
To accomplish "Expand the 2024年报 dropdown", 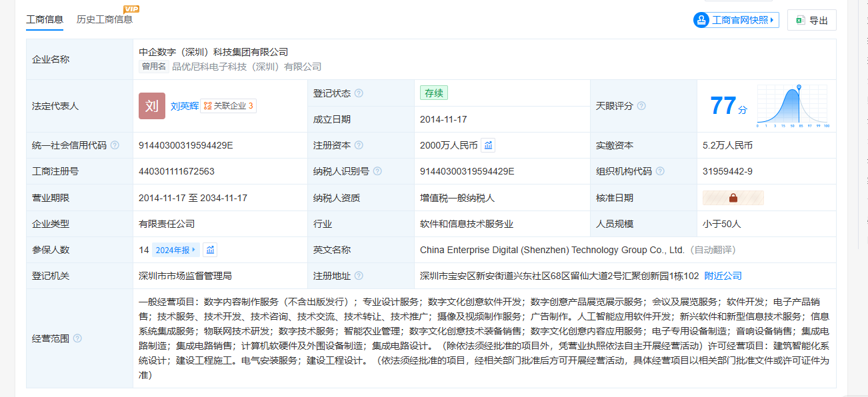I will 175,250.
